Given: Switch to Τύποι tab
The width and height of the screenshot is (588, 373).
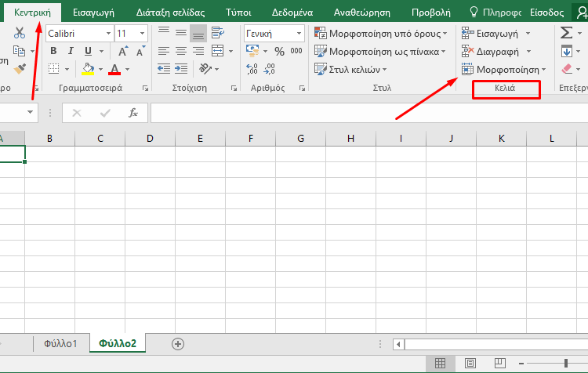Looking at the screenshot, I should tap(238, 13).
